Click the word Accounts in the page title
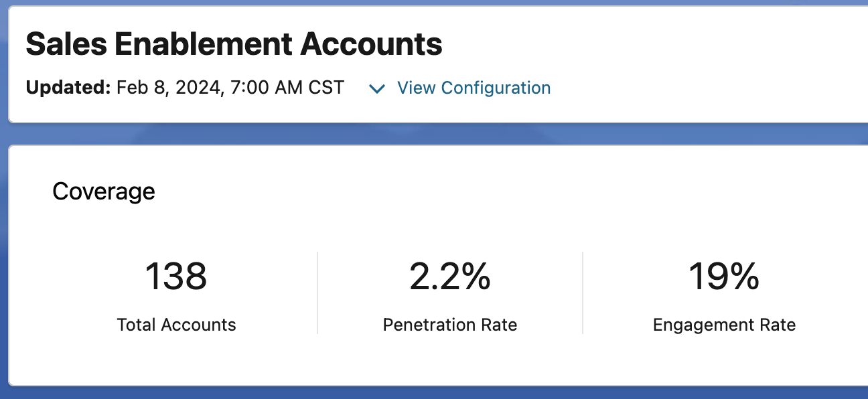This screenshot has height=399, width=868. (371, 44)
